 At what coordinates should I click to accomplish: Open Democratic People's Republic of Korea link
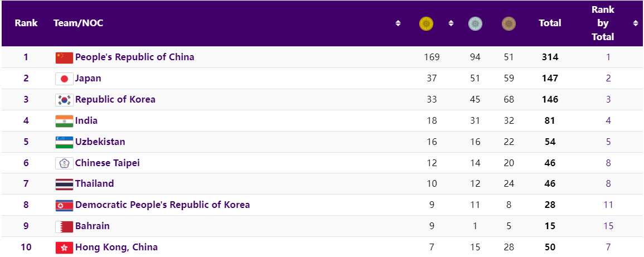pyautogui.click(x=162, y=205)
